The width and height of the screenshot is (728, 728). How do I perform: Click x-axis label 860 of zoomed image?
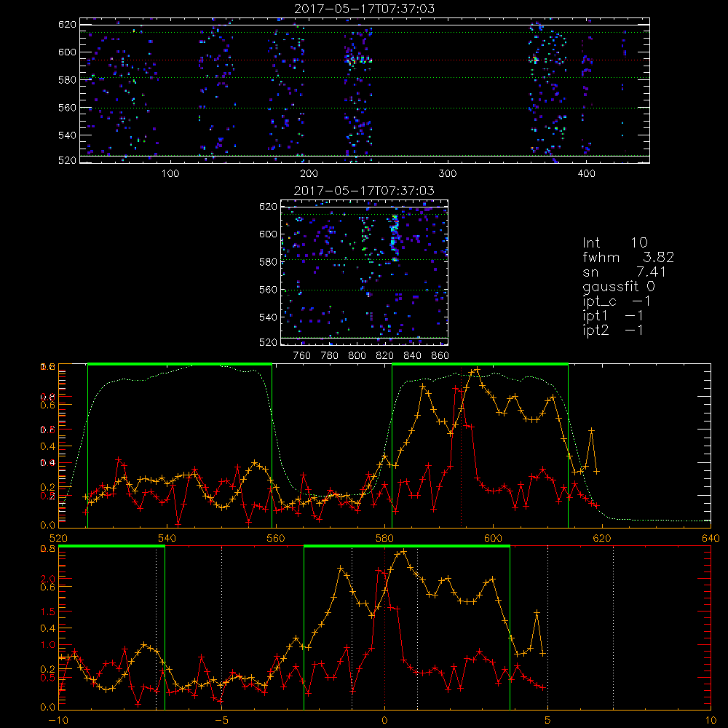coord(440,356)
